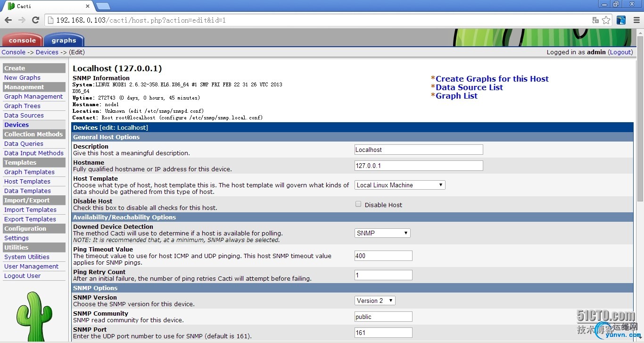Click the browser forward arrow
Image resolution: width=644 pixels, height=343 pixels.
coord(22,20)
